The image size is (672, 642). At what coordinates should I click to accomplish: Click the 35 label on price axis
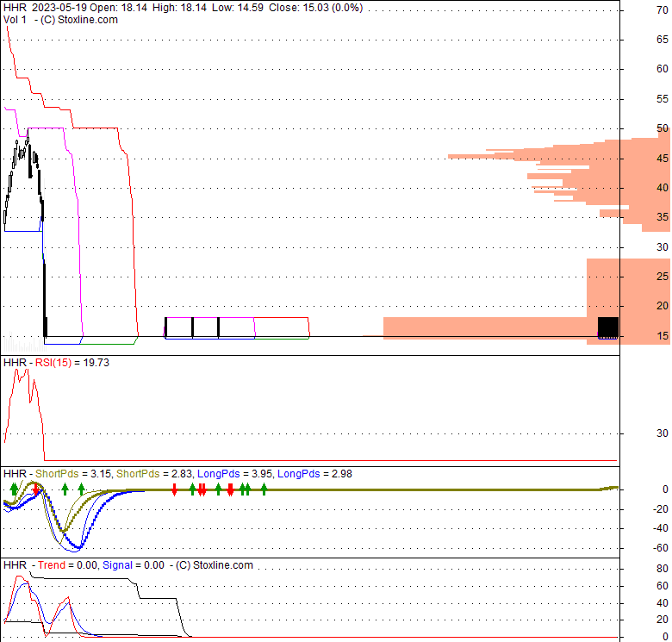[x=663, y=217]
